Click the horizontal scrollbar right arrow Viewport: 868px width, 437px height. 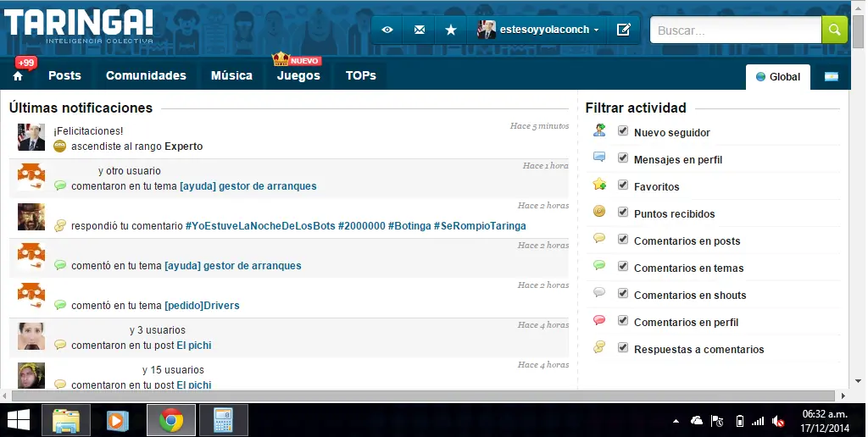point(843,396)
